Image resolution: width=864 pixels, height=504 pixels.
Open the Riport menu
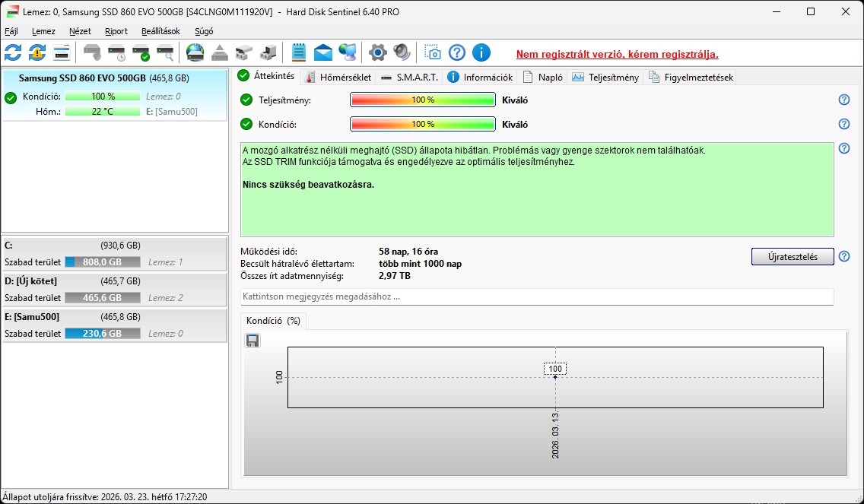tap(116, 31)
